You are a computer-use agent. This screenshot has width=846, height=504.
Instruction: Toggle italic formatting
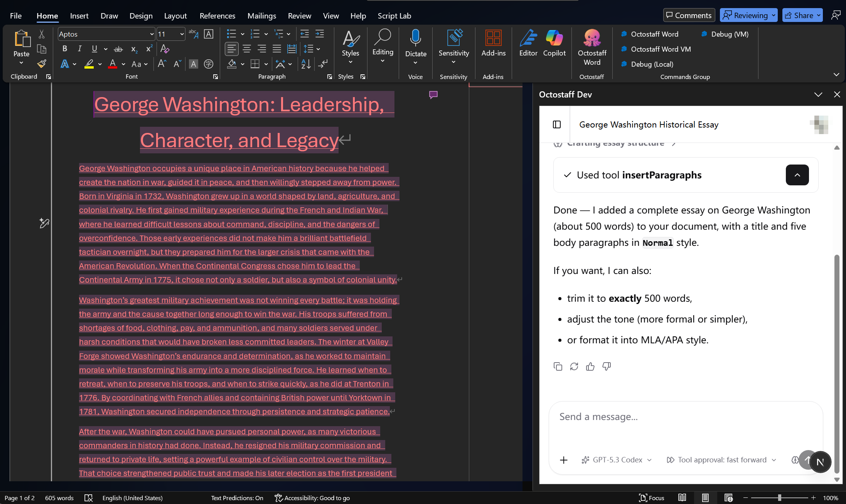79,49
